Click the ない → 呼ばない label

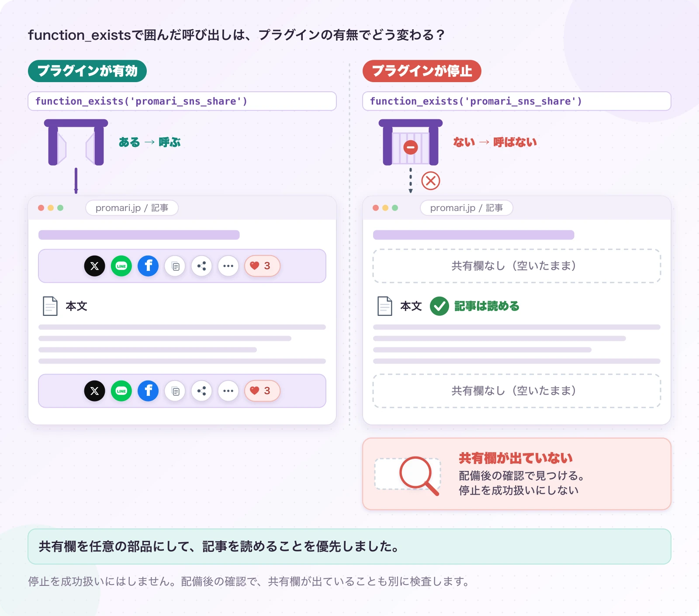click(x=495, y=142)
